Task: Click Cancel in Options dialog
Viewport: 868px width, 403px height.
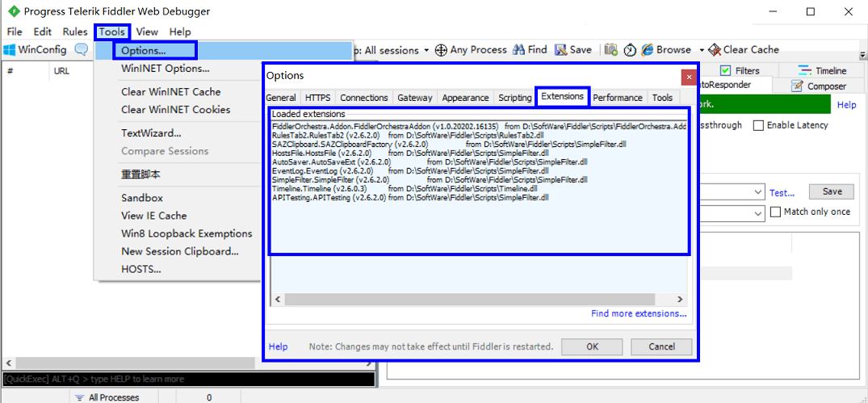Action: (x=661, y=346)
